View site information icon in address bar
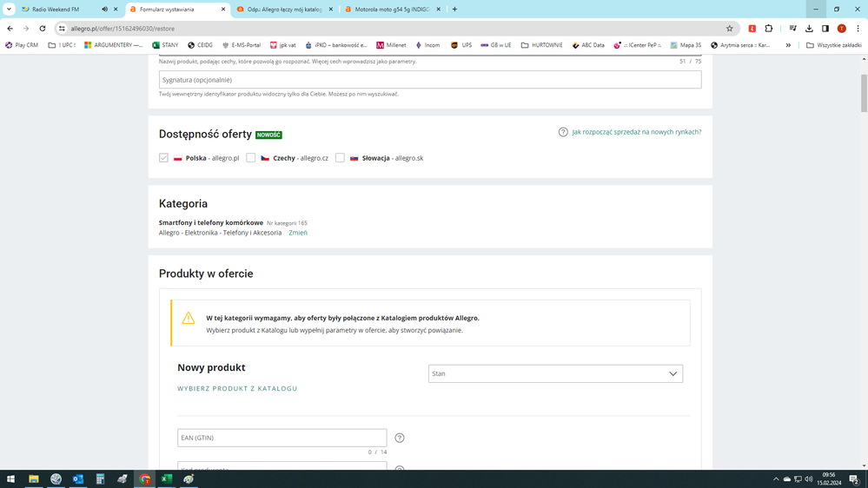The height and width of the screenshot is (488, 868). coord(62,28)
